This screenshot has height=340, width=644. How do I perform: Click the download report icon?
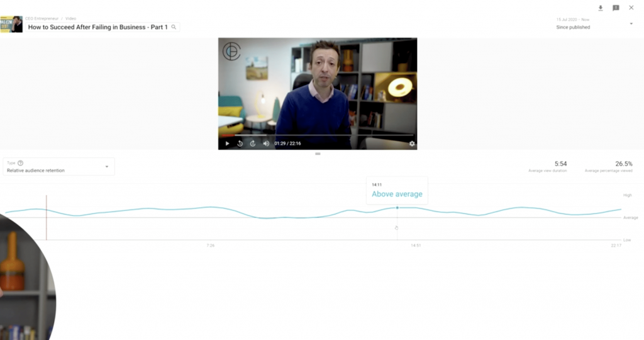[x=601, y=8]
